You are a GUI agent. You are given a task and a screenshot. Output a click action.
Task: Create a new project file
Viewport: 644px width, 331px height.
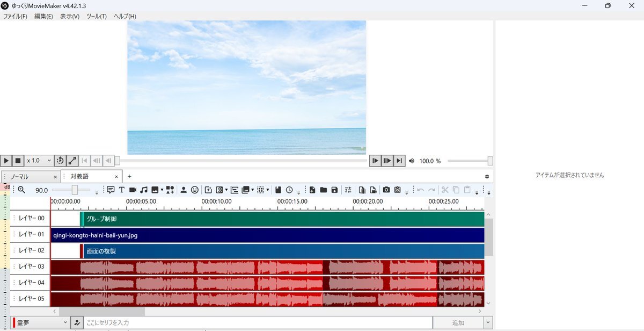click(312, 190)
